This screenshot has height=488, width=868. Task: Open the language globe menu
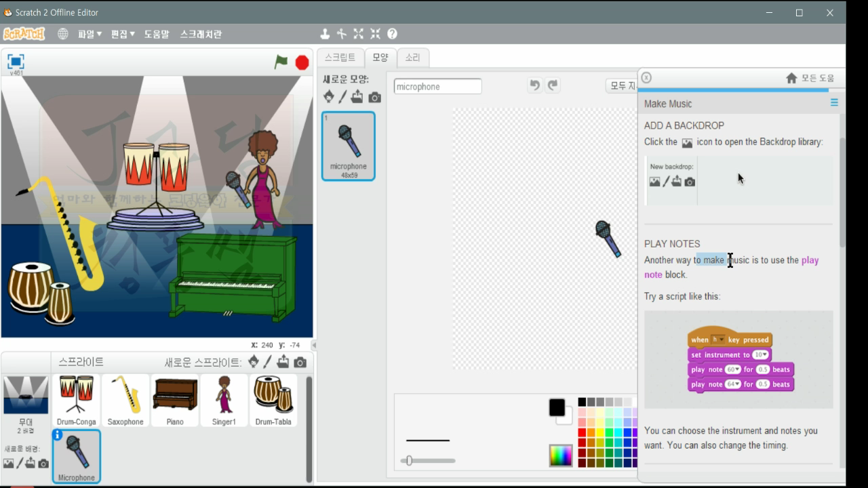pos(63,34)
